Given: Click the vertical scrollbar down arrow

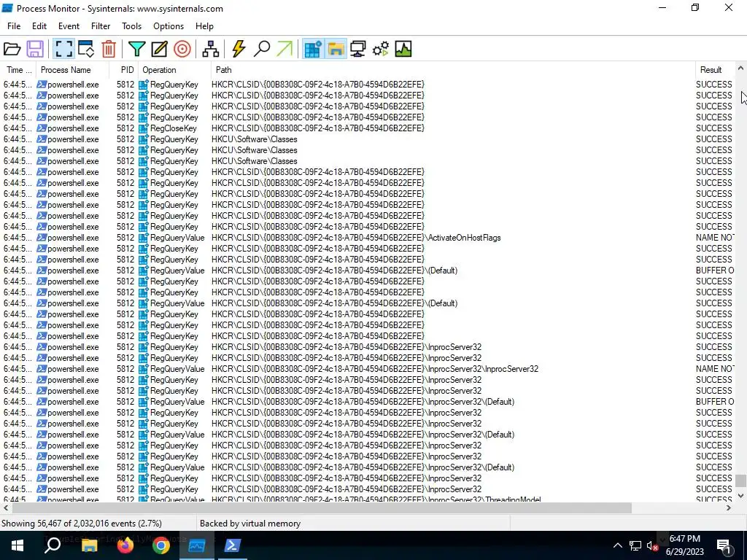Looking at the screenshot, I should pos(740,496).
